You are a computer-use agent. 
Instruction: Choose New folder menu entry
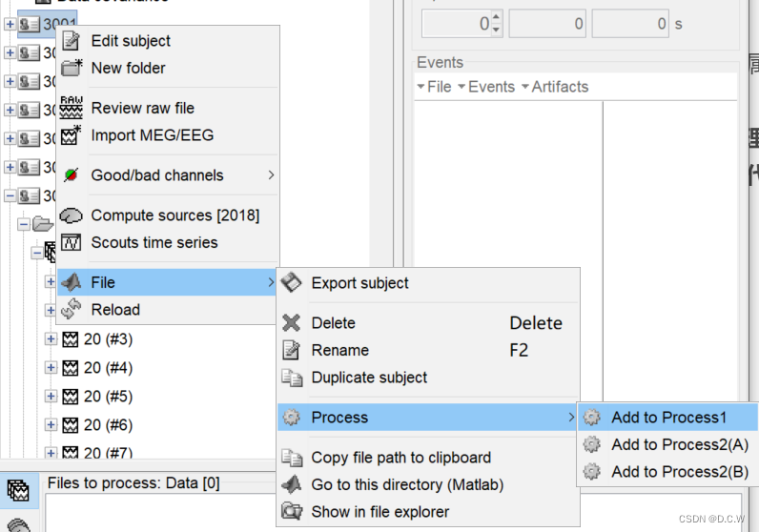[x=168, y=68]
